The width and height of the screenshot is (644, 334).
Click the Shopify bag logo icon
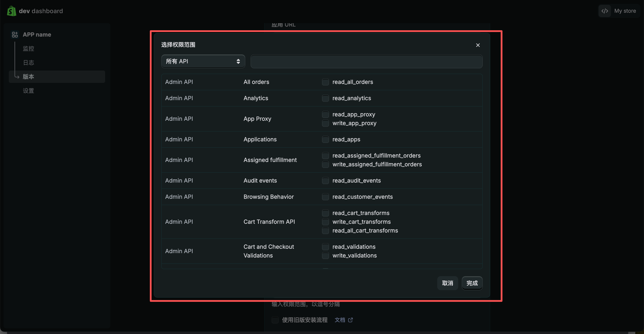pos(11,11)
